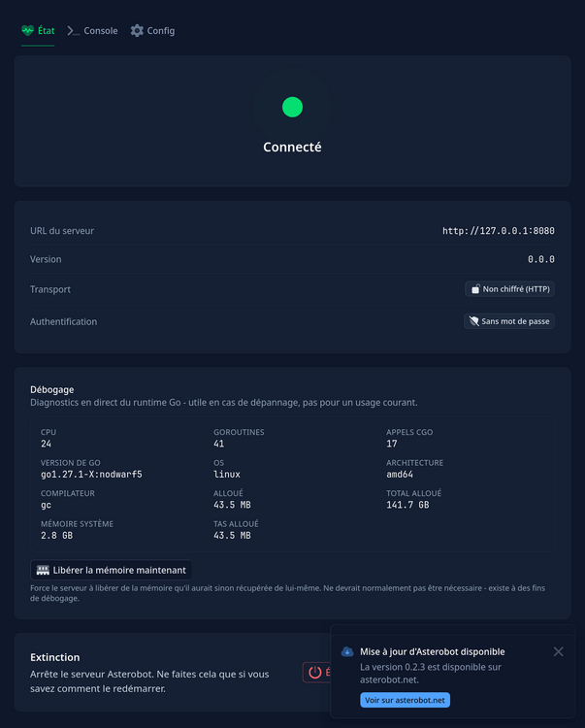This screenshot has height=728, width=585.
Task: Dismiss the Asterobot update notification
Action: [559, 652]
